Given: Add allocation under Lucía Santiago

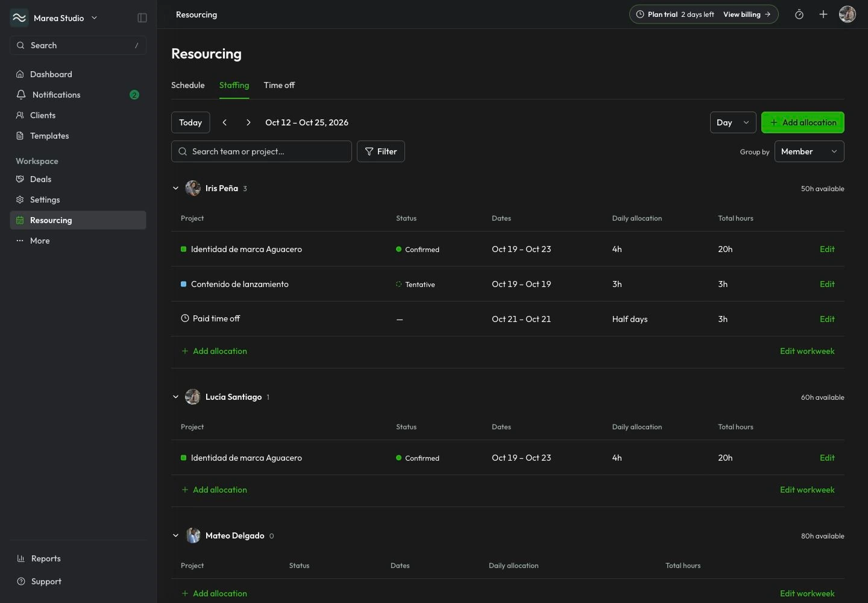Looking at the screenshot, I should tap(215, 490).
